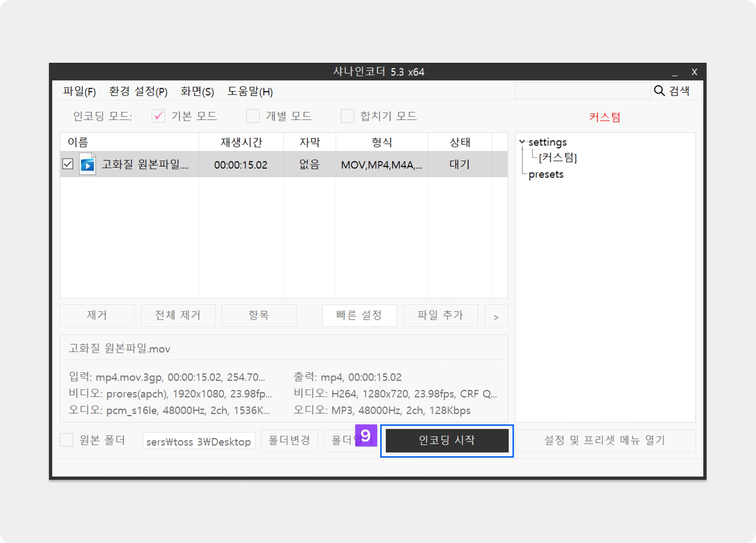Collapse the settings tree node
Viewport: 756px width, 543px height.
click(x=522, y=142)
